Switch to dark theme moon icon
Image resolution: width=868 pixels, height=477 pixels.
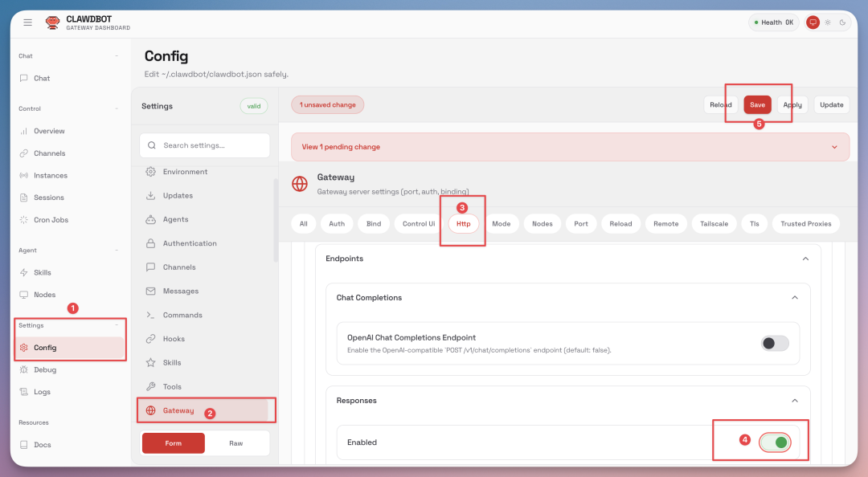(842, 22)
